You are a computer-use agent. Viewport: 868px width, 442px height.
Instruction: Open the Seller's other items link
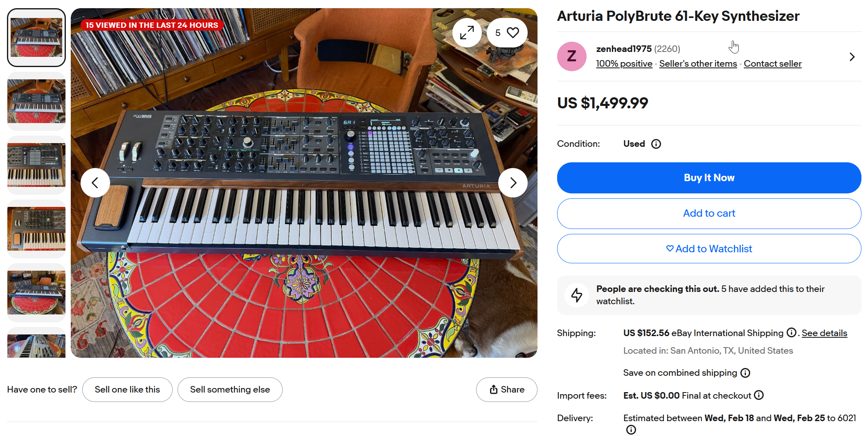(x=698, y=64)
